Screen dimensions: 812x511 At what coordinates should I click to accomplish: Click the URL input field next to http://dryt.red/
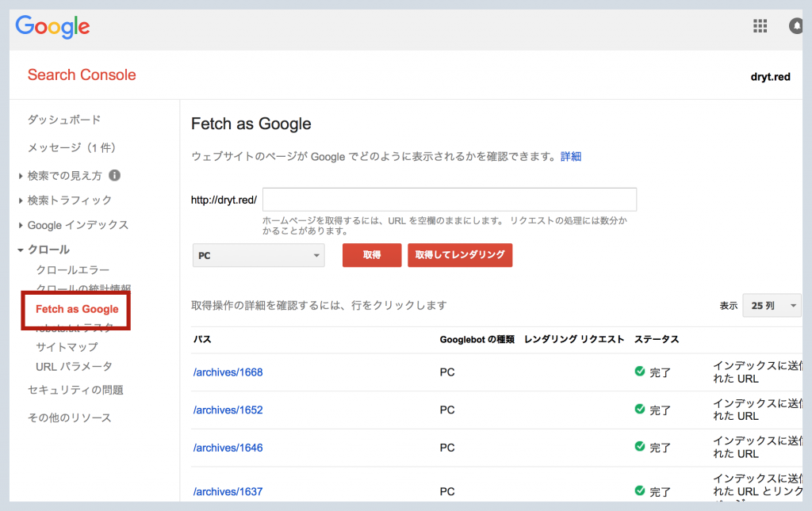pyautogui.click(x=450, y=199)
